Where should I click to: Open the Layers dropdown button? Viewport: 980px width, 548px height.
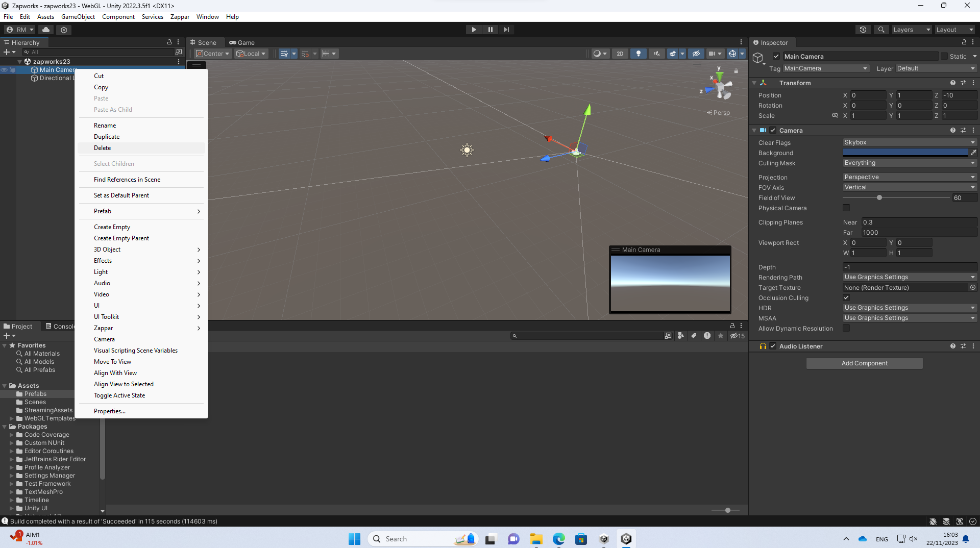tap(911, 30)
